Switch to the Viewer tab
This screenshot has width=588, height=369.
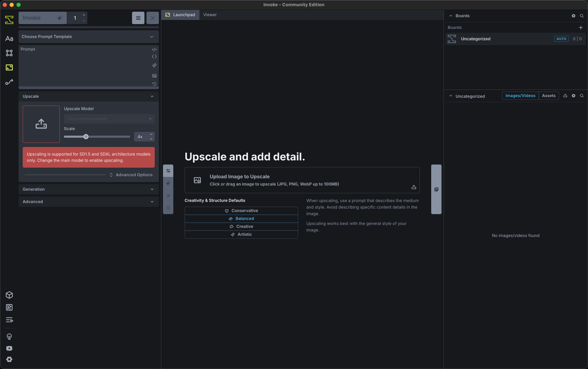[210, 15]
